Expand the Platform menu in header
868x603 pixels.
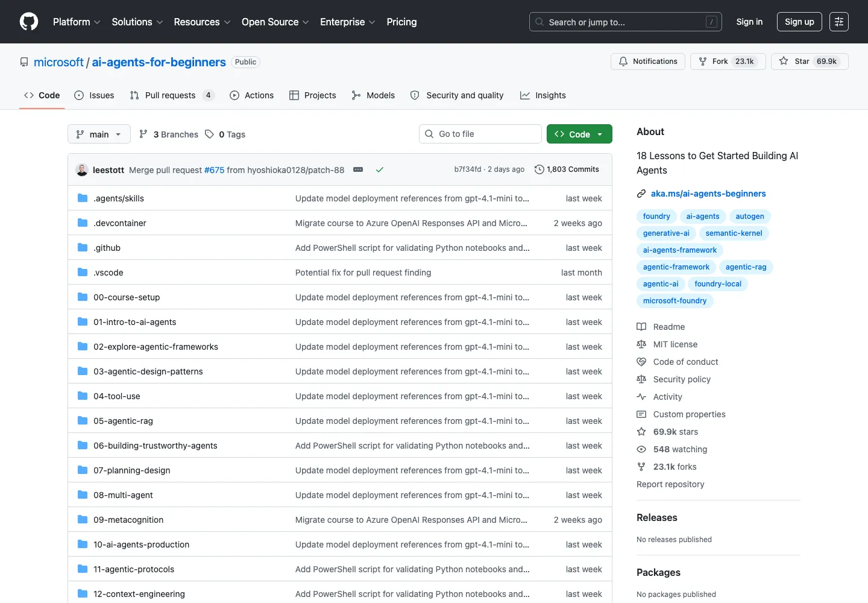click(x=77, y=22)
